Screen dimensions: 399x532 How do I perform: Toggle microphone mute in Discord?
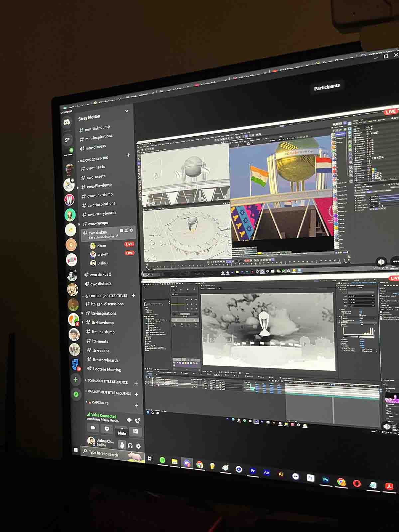point(122,445)
